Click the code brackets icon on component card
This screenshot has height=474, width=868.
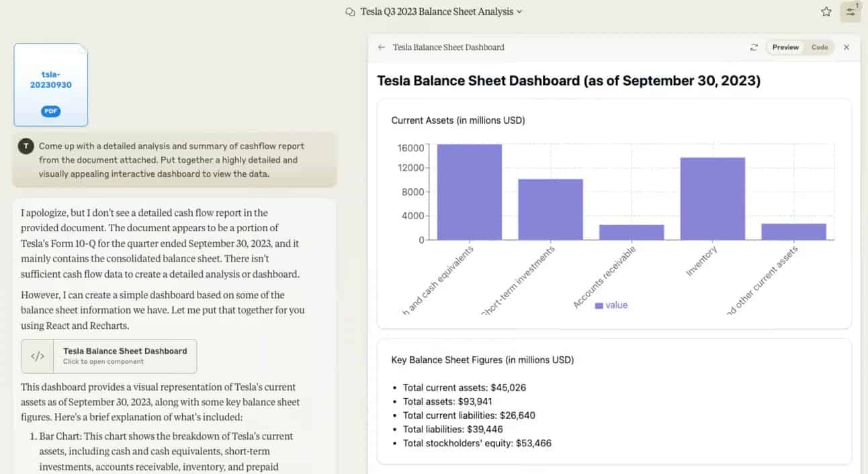click(38, 356)
